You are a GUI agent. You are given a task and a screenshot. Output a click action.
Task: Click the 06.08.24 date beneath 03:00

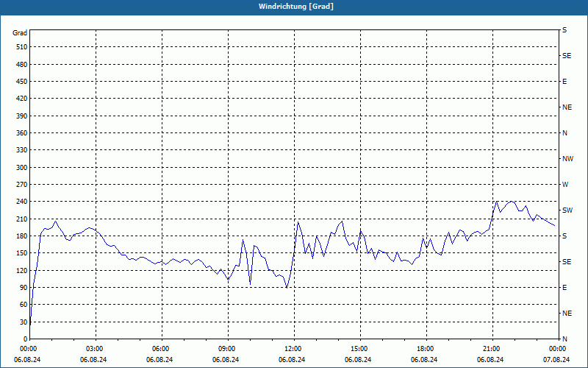[x=93, y=360]
